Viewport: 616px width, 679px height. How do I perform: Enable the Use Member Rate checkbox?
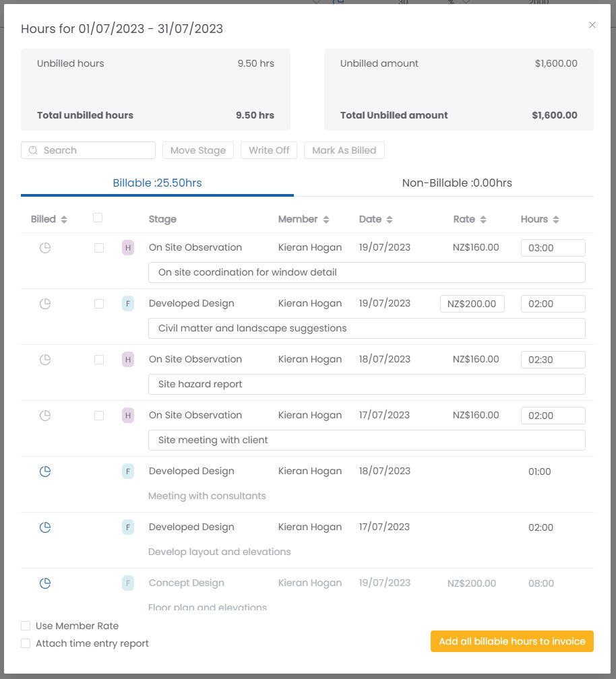coord(26,626)
